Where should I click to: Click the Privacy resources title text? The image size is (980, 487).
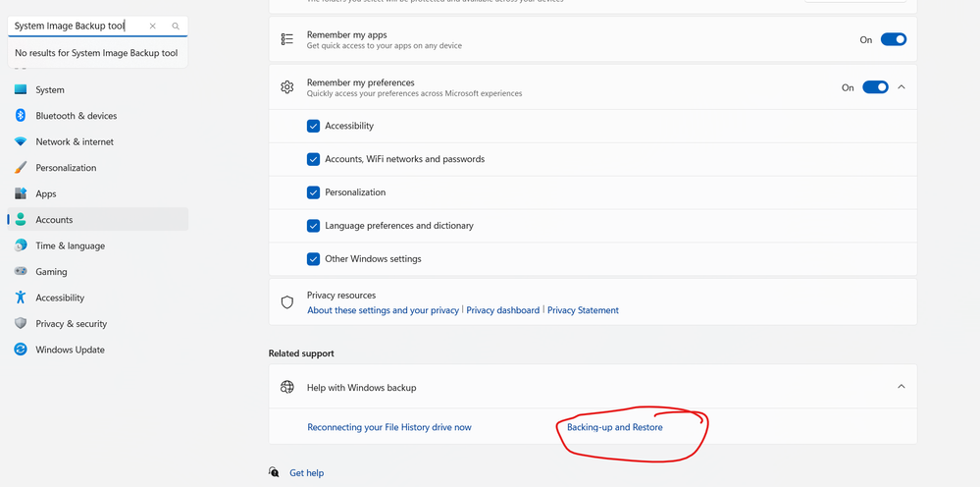point(341,296)
